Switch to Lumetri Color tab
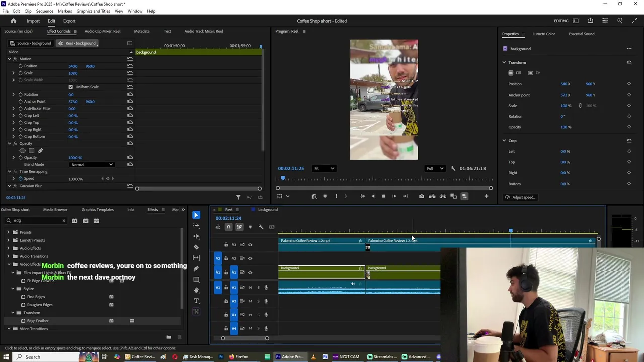The width and height of the screenshot is (644, 362). 543,34
